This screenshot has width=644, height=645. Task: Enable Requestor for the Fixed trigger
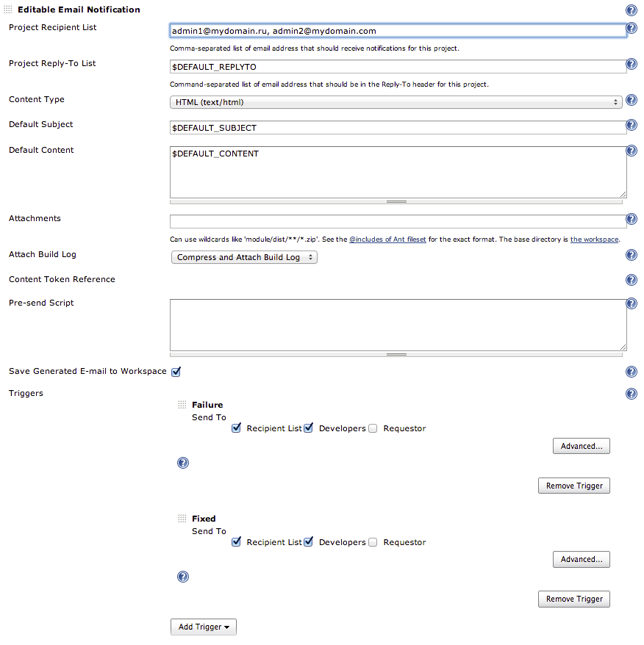pyautogui.click(x=373, y=542)
